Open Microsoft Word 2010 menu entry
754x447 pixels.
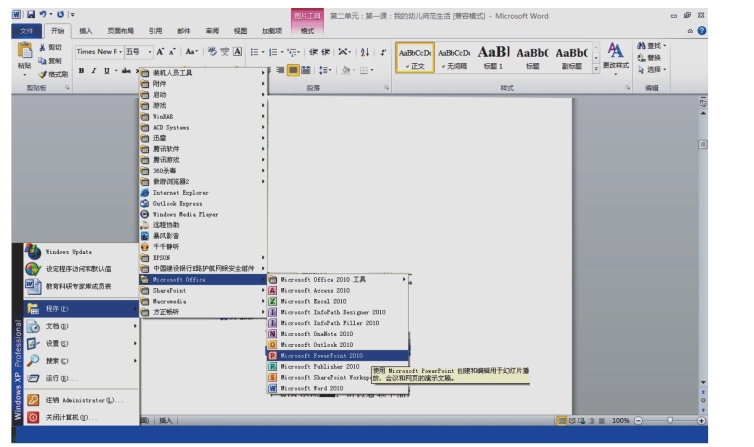(x=338, y=388)
